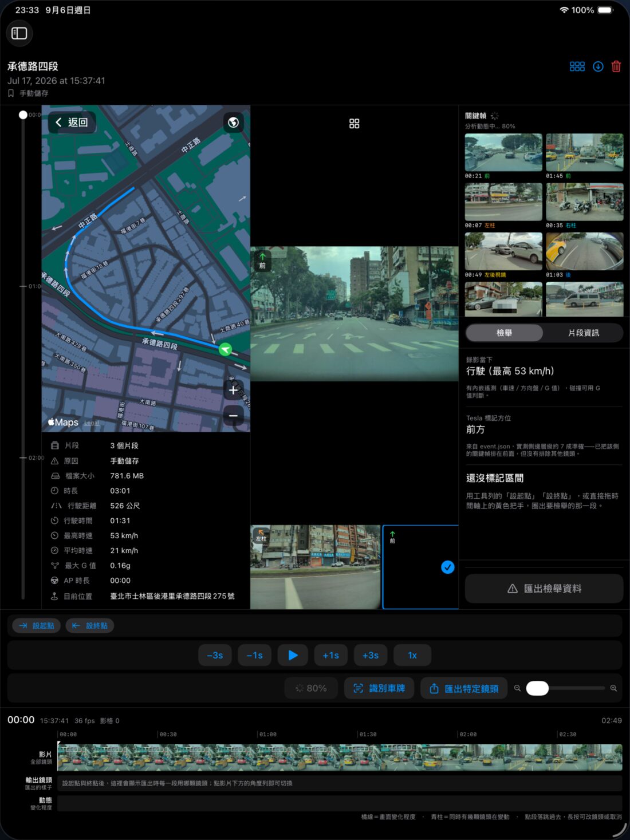
Task: Skip back 3 seconds
Action: [x=215, y=655]
